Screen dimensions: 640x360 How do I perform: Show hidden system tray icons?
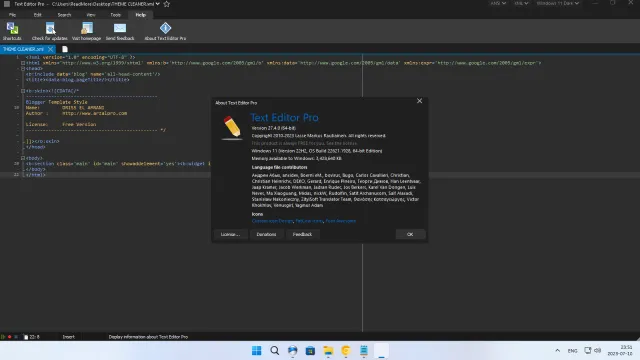tap(558, 351)
